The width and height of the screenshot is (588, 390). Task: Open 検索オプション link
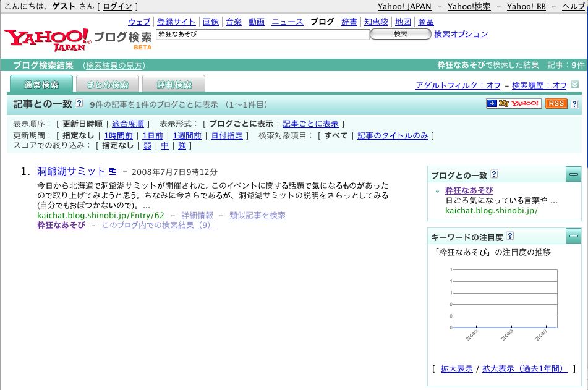point(461,34)
